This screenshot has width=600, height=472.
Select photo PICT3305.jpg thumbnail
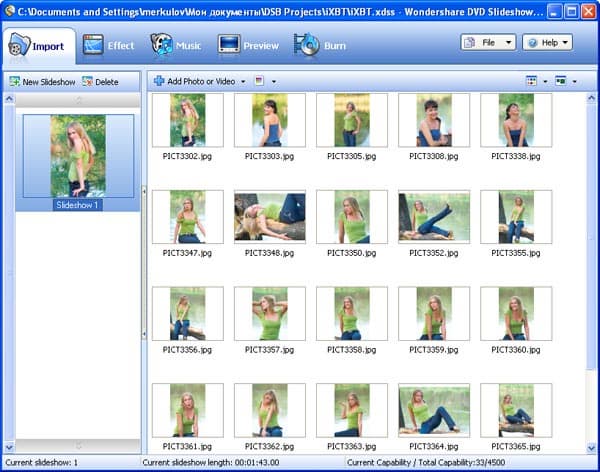tap(352, 120)
